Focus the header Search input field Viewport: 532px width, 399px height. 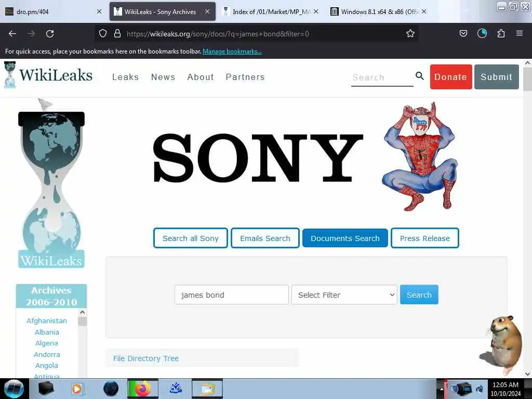[x=382, y=78]
